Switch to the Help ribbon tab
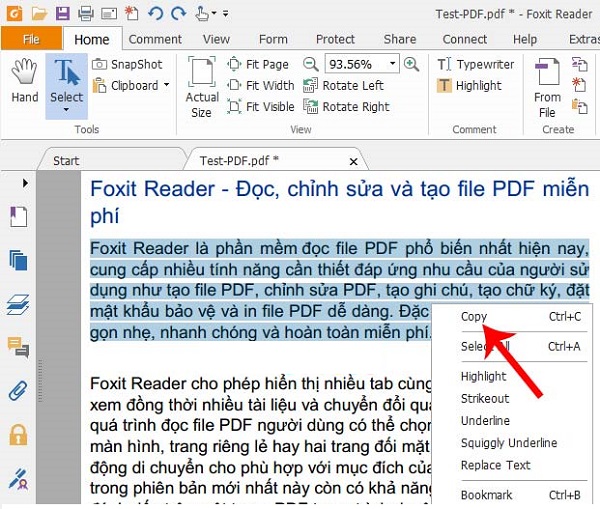The image size is (600, 509). coord(525,39)
